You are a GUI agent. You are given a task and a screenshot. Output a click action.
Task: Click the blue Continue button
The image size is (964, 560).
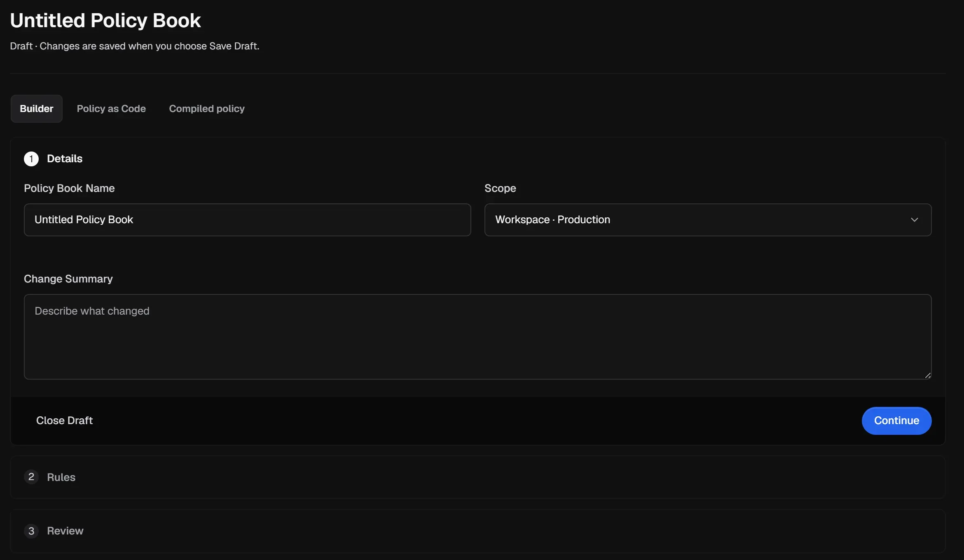pyautogui.click(x=896, y=421)
